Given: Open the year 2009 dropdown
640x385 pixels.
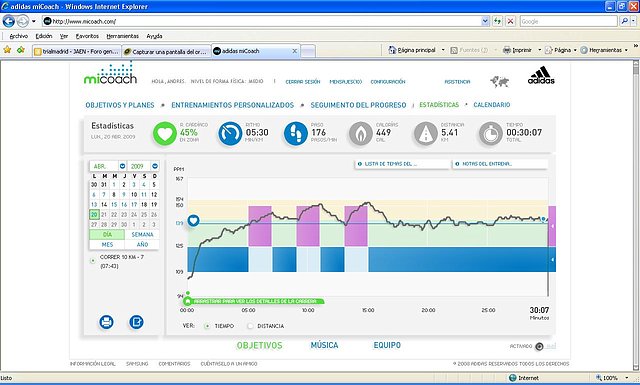Looking at the screenshot, I should point(155,166).
